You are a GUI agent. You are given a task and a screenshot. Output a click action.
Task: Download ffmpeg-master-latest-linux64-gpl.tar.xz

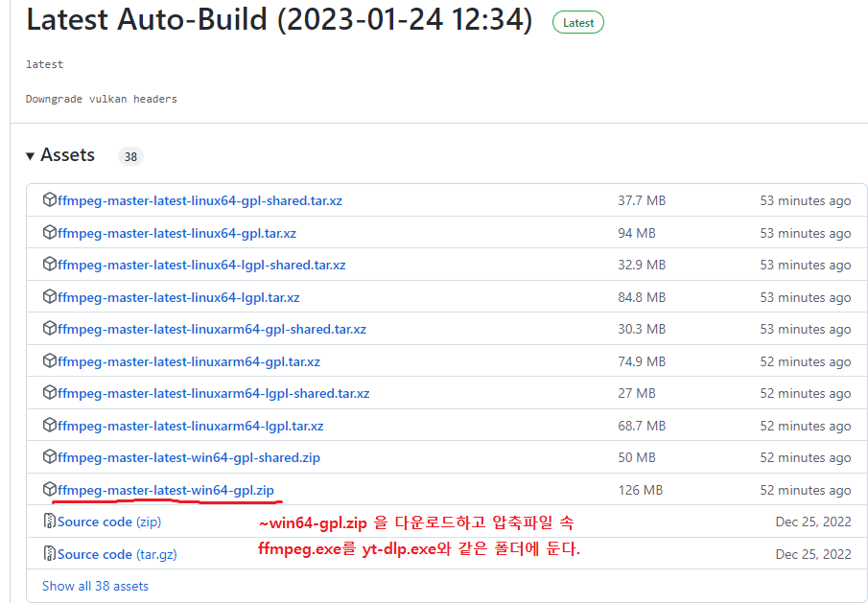pyautogui.click(x=176, y=233)
